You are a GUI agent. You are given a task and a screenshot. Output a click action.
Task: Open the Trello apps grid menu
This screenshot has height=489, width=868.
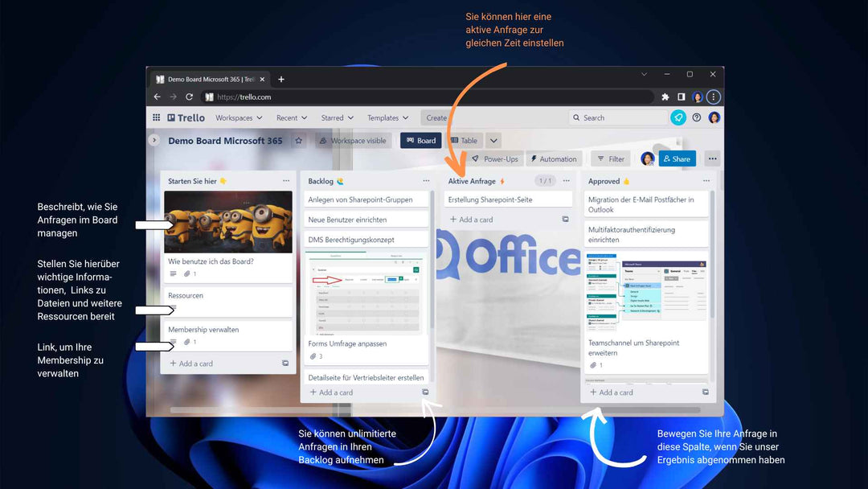pyautogui.click(x=156, y=117)
